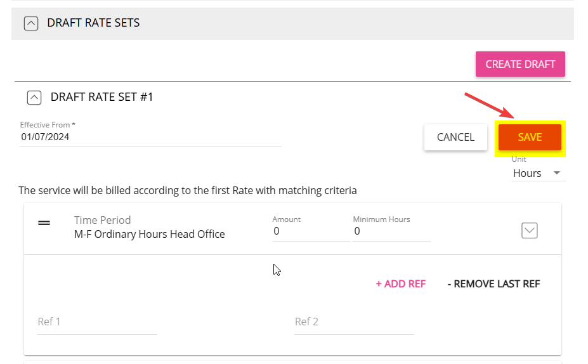Click - REMOVE LAST REF

(493, 283)
